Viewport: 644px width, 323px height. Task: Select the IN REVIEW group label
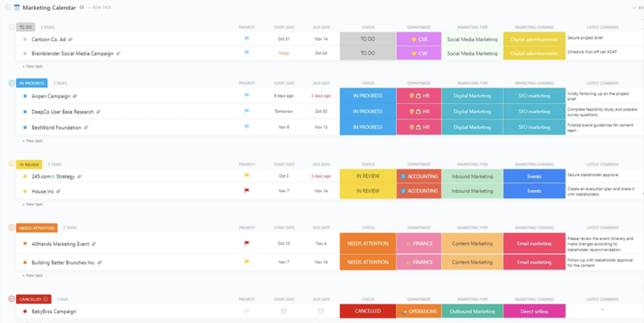pos(29,164)
